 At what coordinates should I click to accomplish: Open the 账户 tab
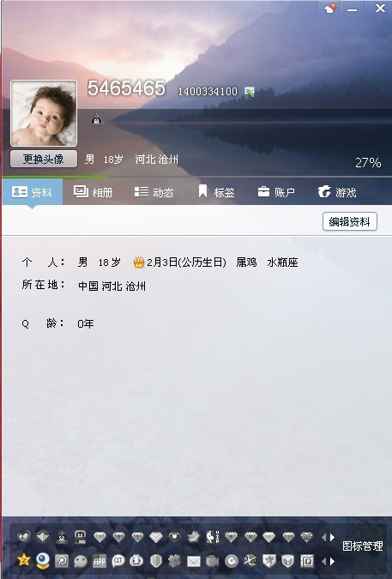pyautogui.click(x=276, y=192)
